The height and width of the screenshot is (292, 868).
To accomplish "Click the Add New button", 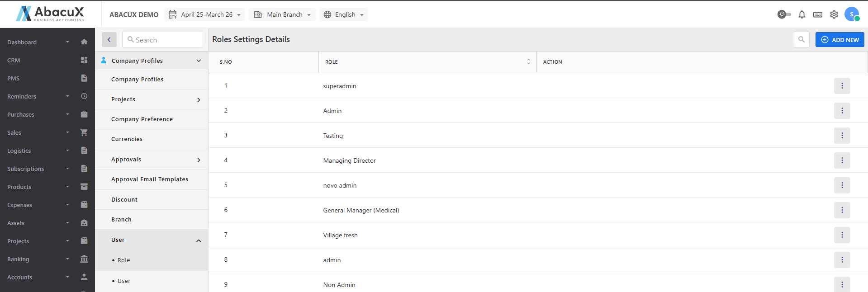I will tap(840, 40).
